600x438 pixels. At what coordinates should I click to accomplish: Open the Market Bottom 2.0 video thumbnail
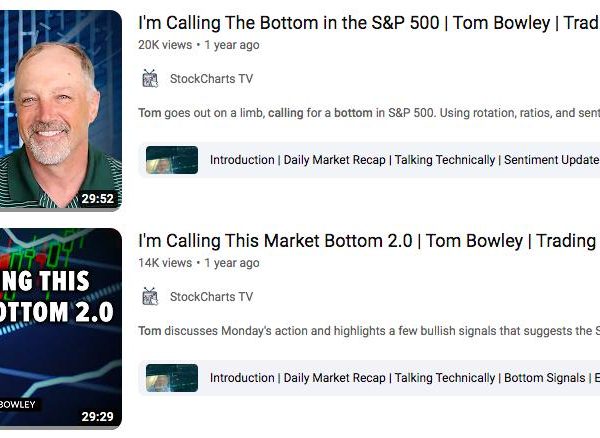[61, 328]
